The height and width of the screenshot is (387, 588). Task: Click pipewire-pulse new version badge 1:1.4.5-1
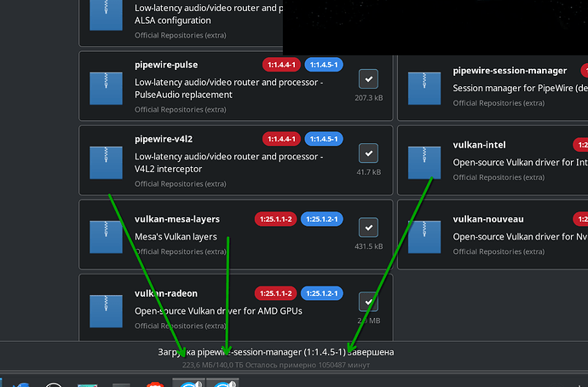[x=324, y=65]
